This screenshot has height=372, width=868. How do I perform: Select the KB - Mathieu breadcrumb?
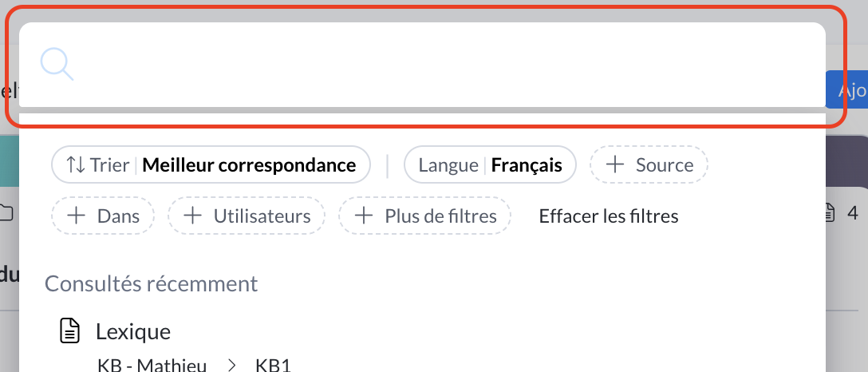(152, 366)
